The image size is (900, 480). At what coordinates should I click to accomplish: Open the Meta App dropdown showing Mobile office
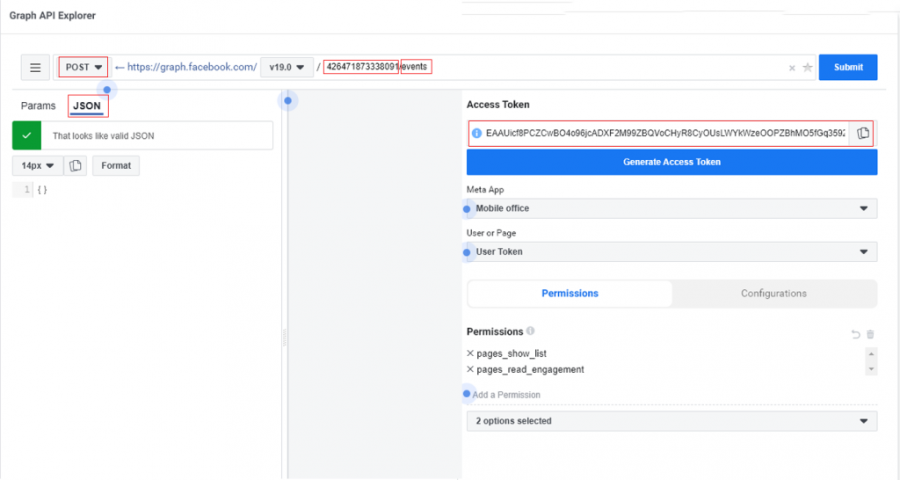point(672,208)
